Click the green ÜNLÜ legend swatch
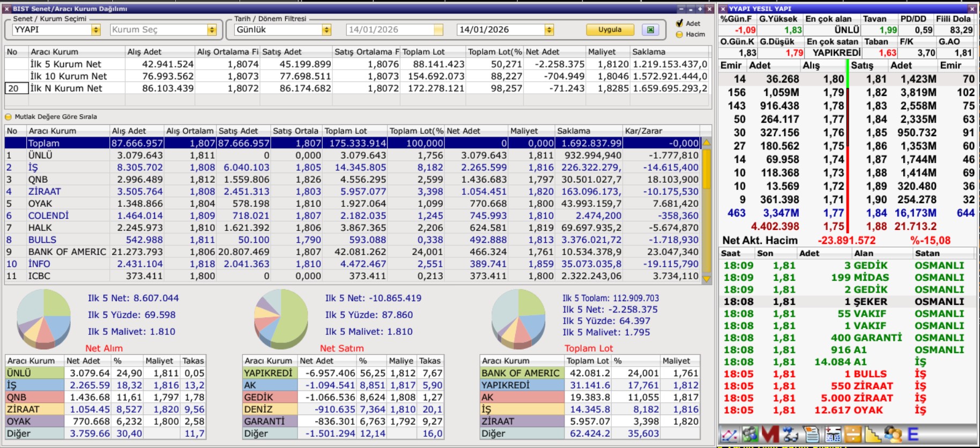 [34, 373]
